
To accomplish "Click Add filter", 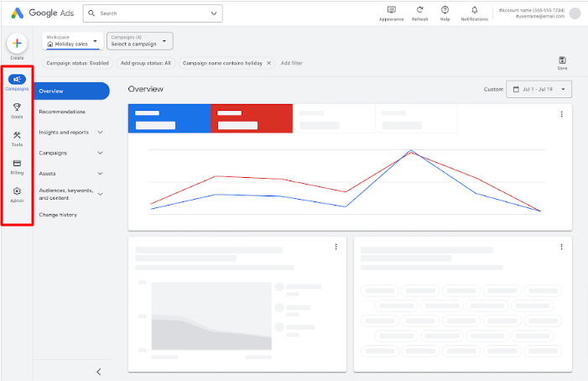I will coord(292,63).
